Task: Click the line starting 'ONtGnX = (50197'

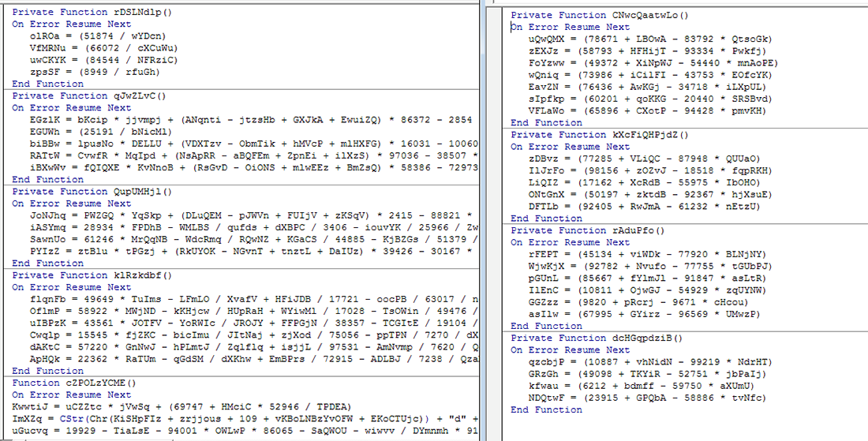Action: [650, 195]
